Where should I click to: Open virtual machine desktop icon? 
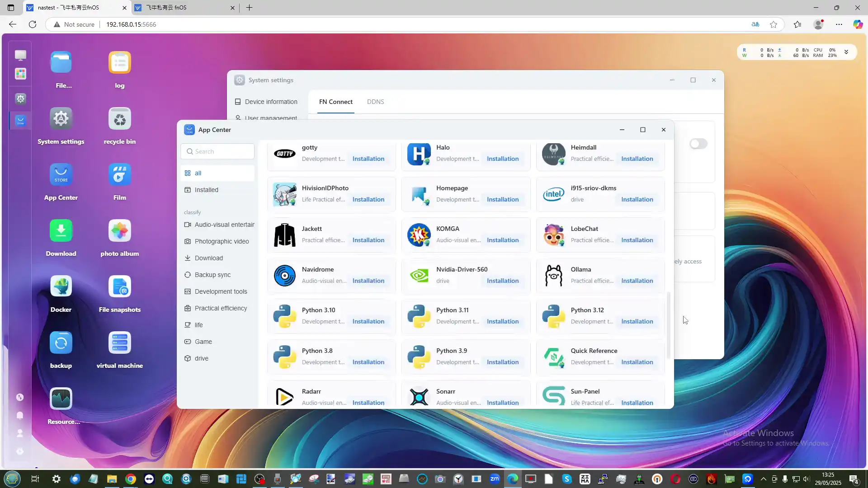coord(120,343)
